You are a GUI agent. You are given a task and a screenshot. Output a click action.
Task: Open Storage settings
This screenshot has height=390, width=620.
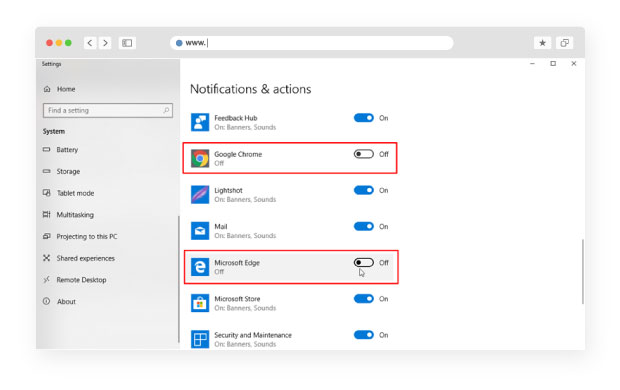tap(68, 171)
